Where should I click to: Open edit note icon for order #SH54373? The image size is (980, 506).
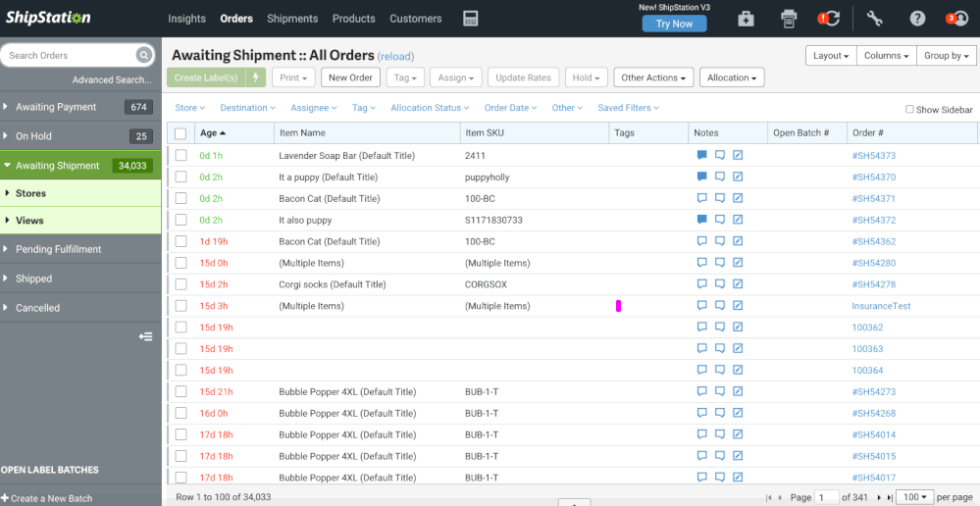point(738,155)
